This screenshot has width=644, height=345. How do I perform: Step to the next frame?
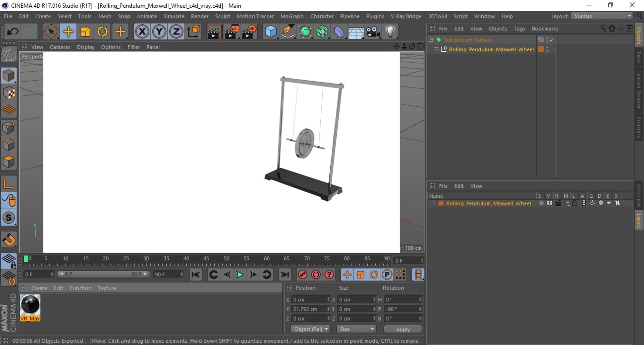point(253,275)
